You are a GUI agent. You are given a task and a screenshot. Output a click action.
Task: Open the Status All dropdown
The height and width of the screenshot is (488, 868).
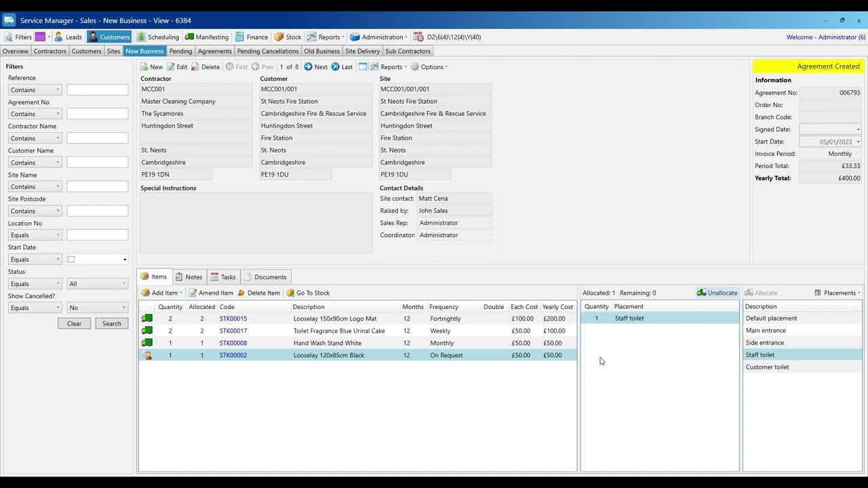(98, 284)
